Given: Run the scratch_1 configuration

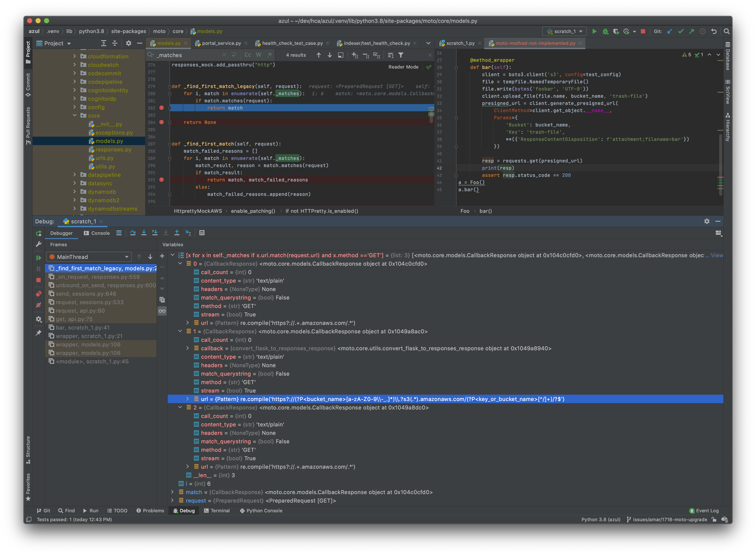Looking at the screenshot, I should point(594,31).
